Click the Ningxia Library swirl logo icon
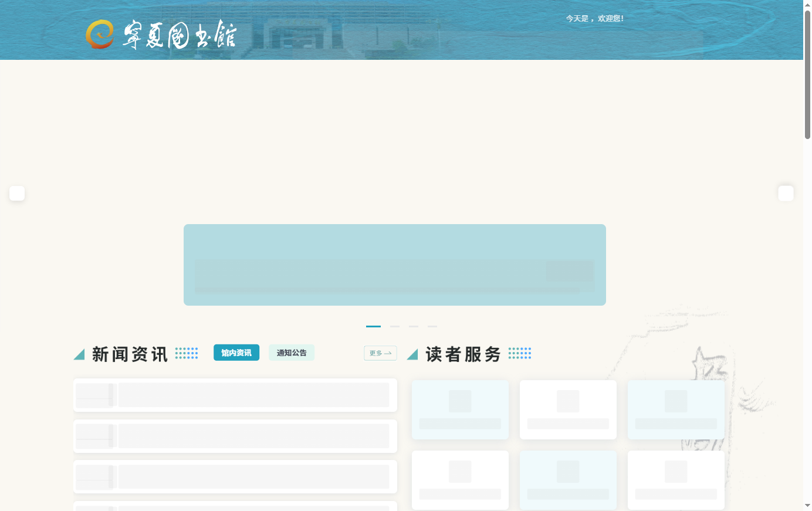Image resolution: width=812 pixels, height=511 pixels. click(100, 34)
